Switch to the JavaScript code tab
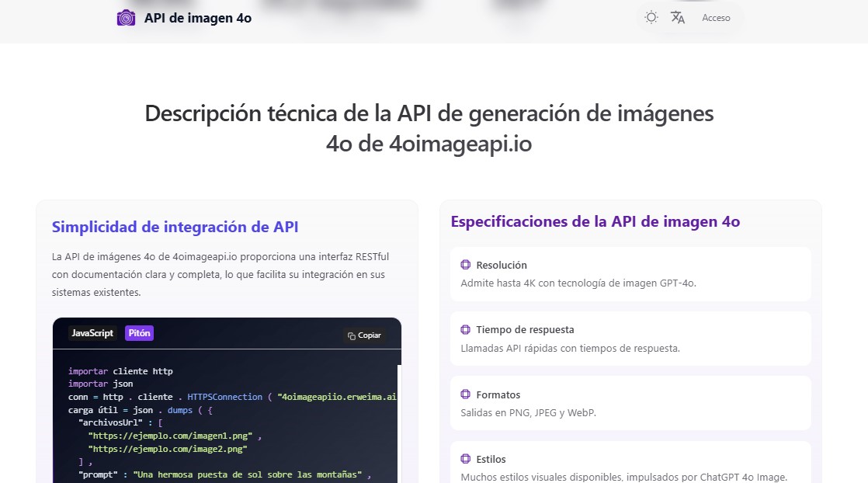Image resolution: width=868 pixels, height=483 pixels. (x=92, y=333)
